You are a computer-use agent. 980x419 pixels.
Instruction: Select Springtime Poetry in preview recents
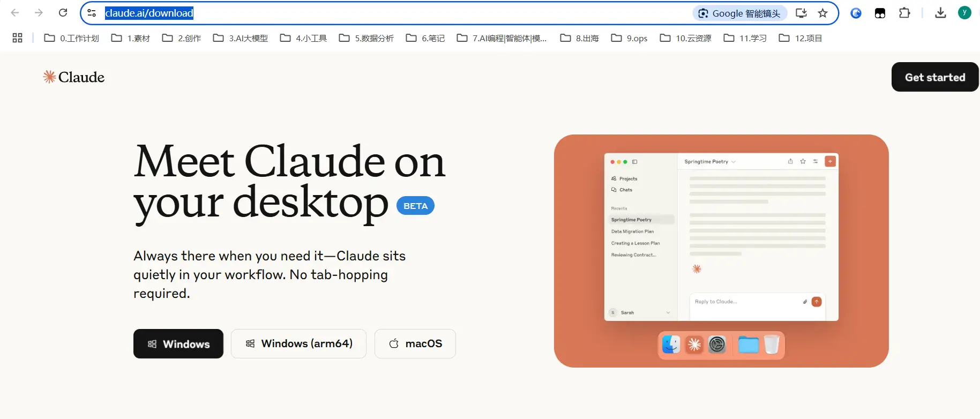641,220
